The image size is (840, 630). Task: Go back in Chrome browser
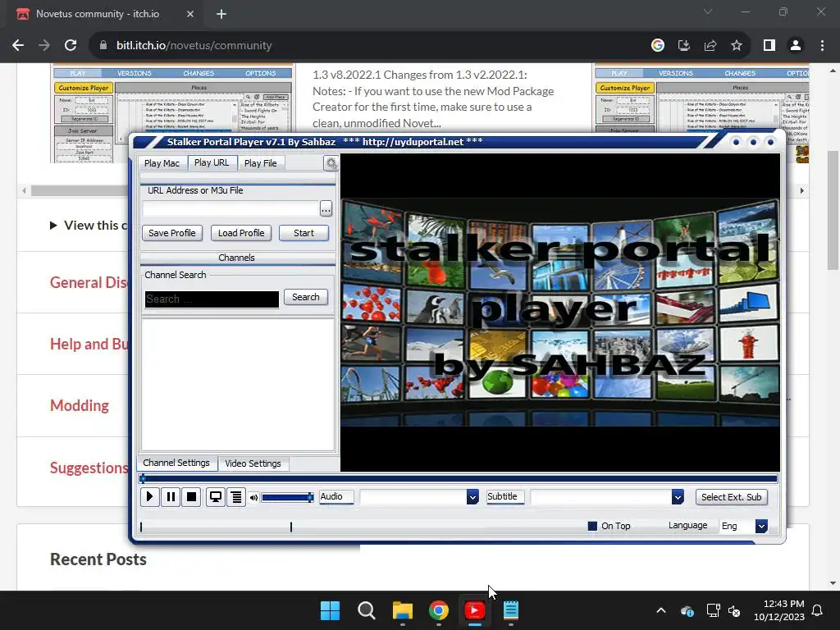18,46
